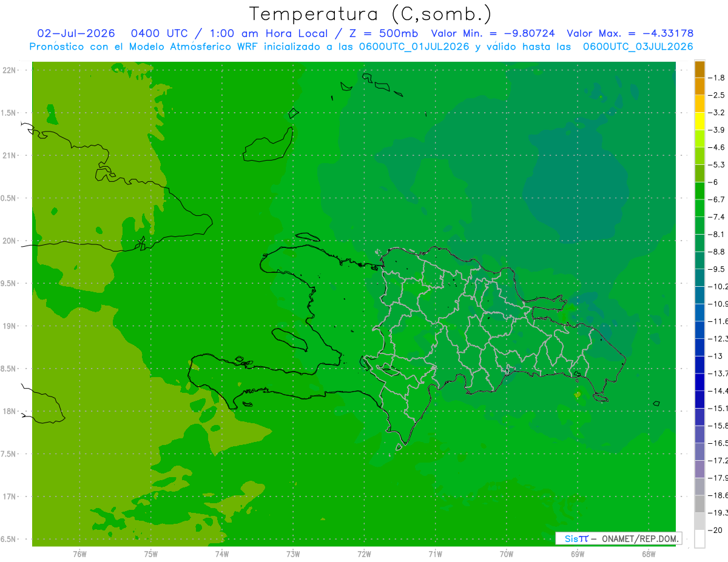Click the '-6' colorbar scale value
This screenshot has height=562, width=728.
click(713, 182)
